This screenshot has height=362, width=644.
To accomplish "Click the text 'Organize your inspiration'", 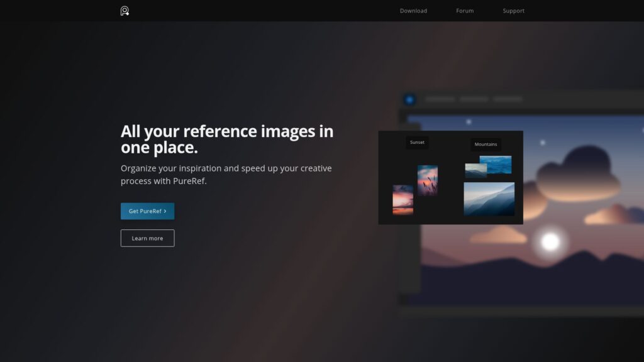I will pos(171,168).
